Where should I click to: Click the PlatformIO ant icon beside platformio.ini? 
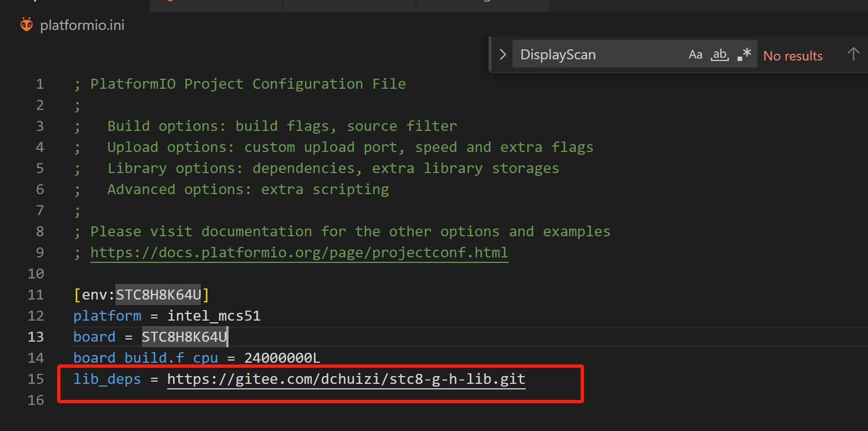point(26,25)
